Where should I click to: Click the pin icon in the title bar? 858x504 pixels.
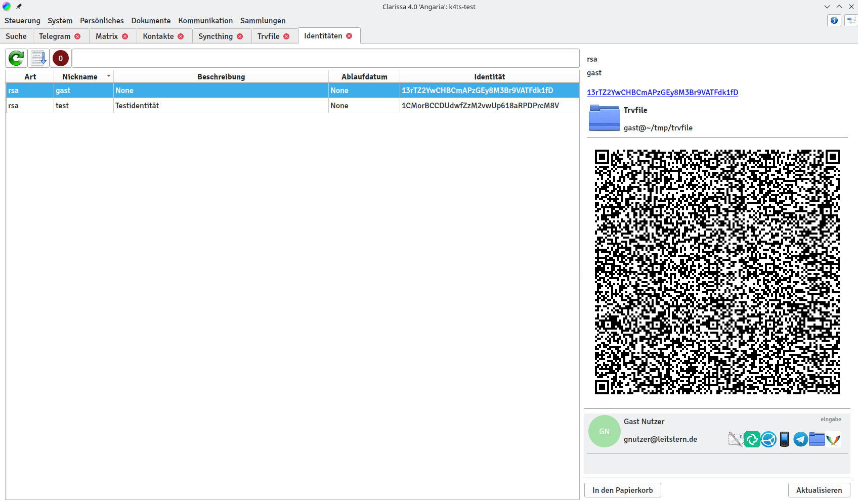point(19,7)
